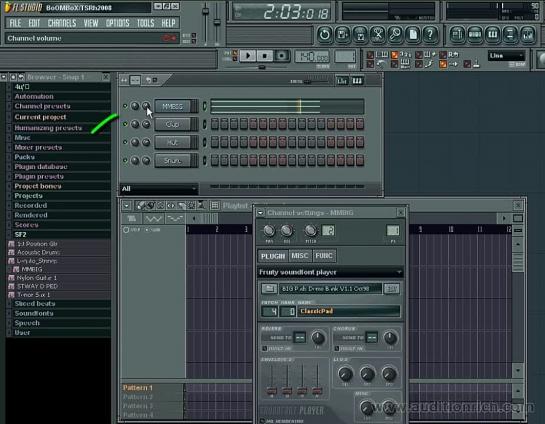This screenshot has width=545, height=424.
Task: Open the playlist options menu arrow
Action: (x=126, y=205)
